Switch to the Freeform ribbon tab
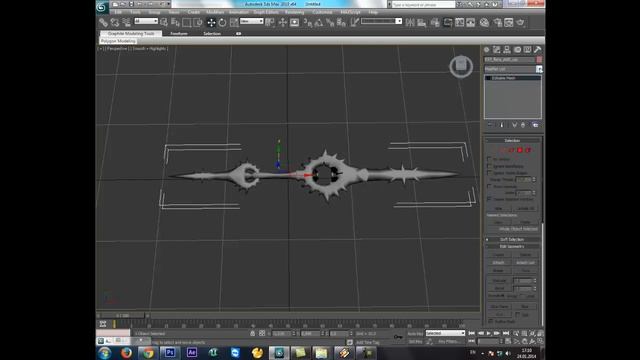 coord(179,33)
